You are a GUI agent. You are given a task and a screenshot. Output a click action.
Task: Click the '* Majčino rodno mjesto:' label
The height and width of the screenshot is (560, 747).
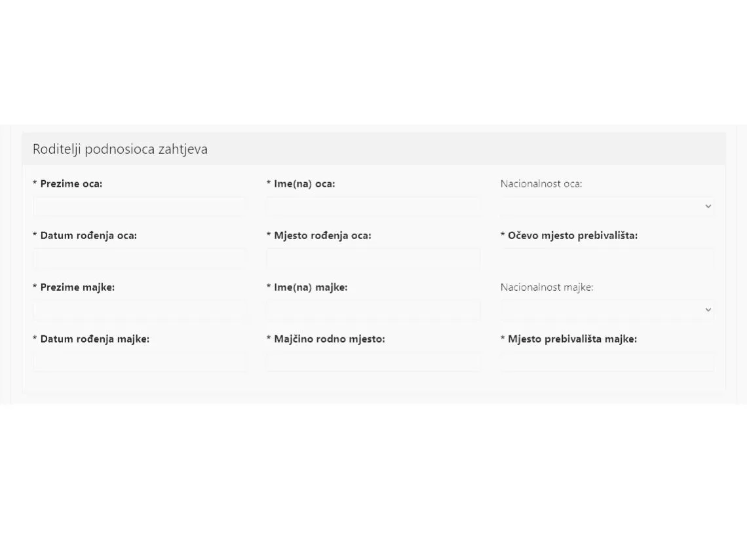326,339
